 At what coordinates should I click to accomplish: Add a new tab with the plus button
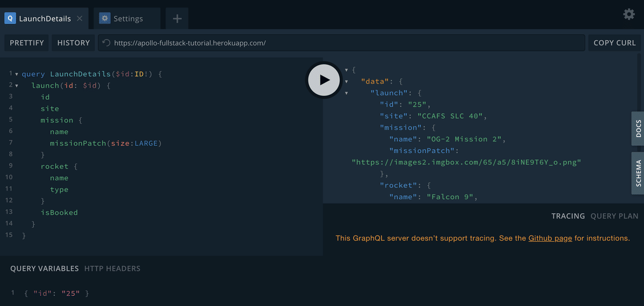click(x=177, y=19)
